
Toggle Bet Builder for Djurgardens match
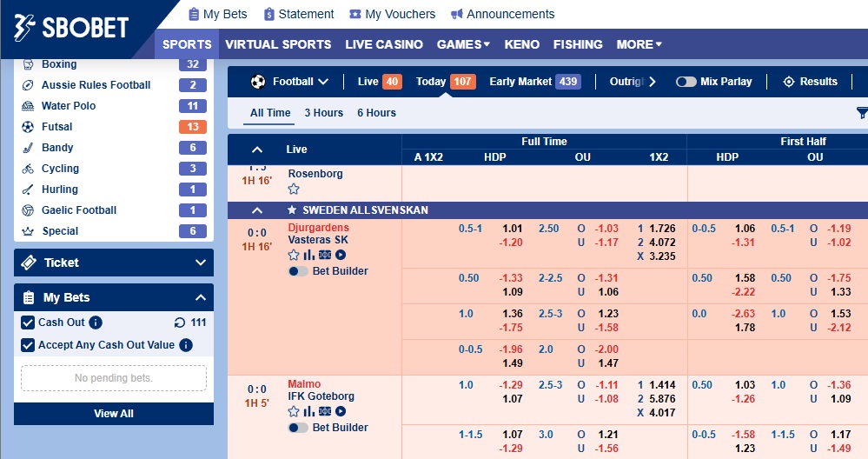[298, 271]
